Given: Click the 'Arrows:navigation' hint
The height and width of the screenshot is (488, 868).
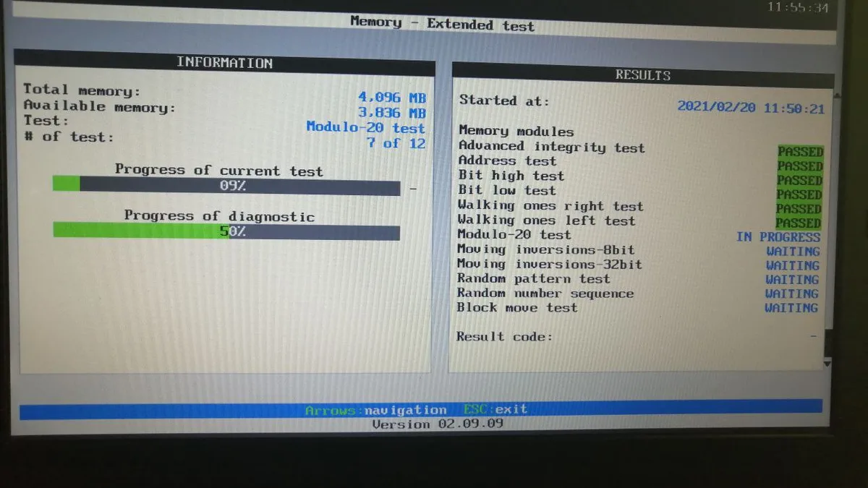Looking at the screenshot, I should click(x=375, y=411).
